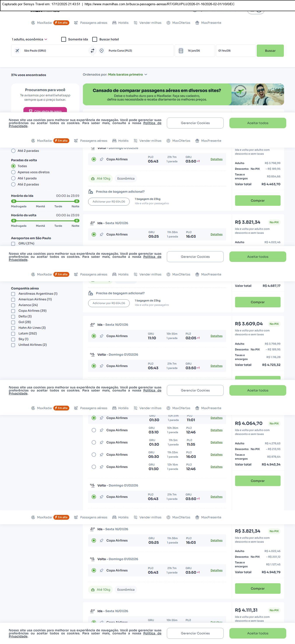
Task: Check the Buscar hotel option
Action: tap(95, 40)
